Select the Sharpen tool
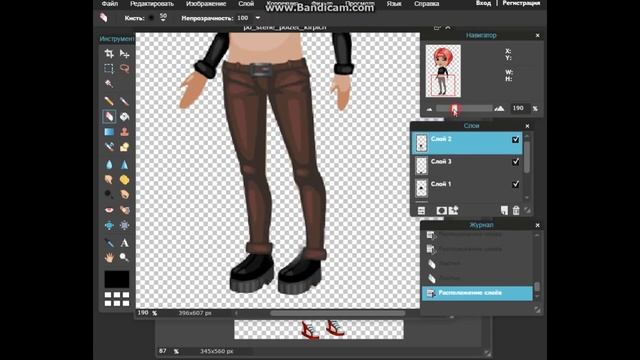640x360 pixels. (x=124, y=164)
